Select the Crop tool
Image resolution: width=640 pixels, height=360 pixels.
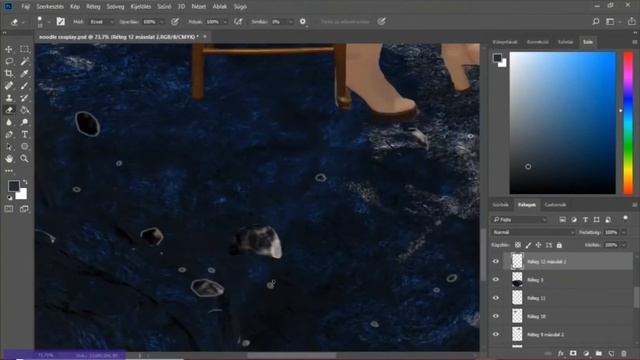[x=9, y=73]
